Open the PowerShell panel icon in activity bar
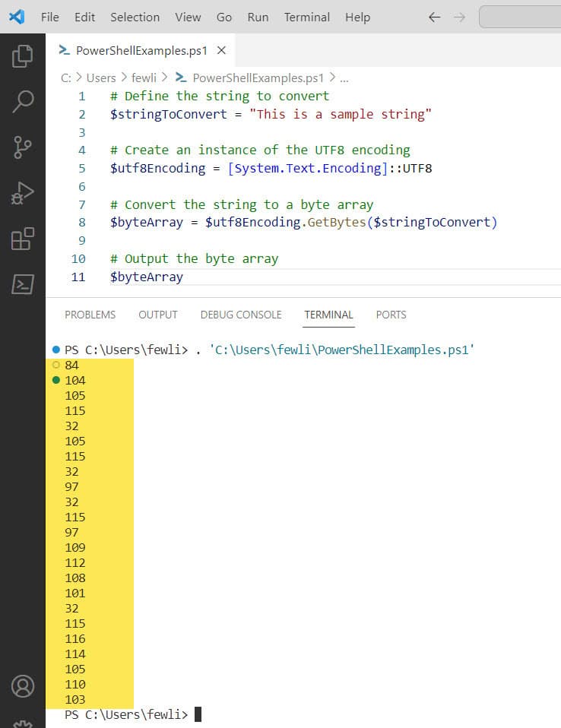The image size is (561, 728). pyautogui.click(x=22, y=284)
